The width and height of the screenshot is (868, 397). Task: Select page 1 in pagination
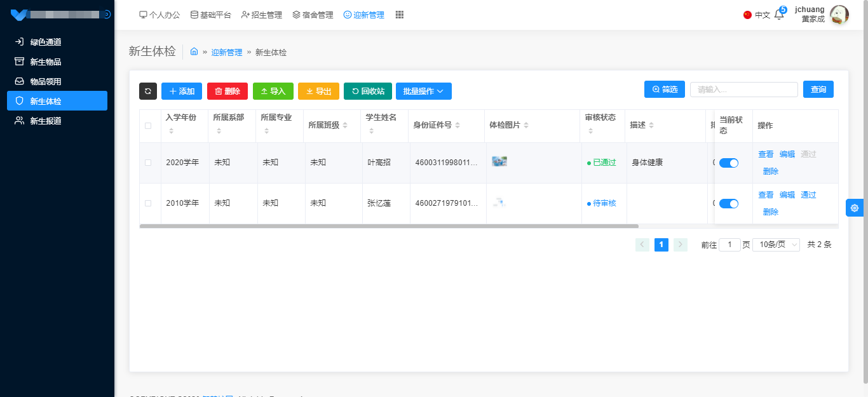point(661,245)
